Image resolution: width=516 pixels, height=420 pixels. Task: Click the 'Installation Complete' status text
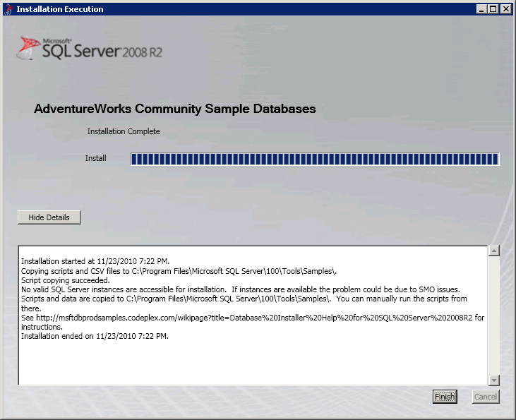(x=124, y=131)
